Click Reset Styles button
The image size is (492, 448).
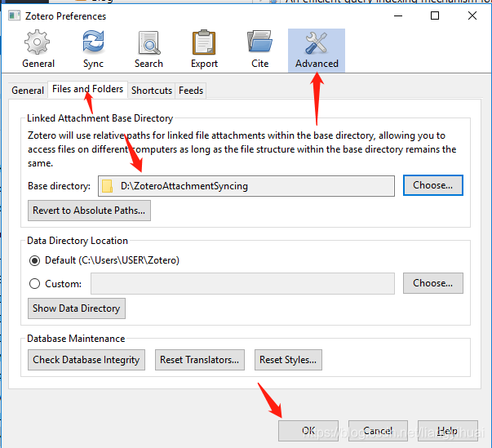[288, 360]
